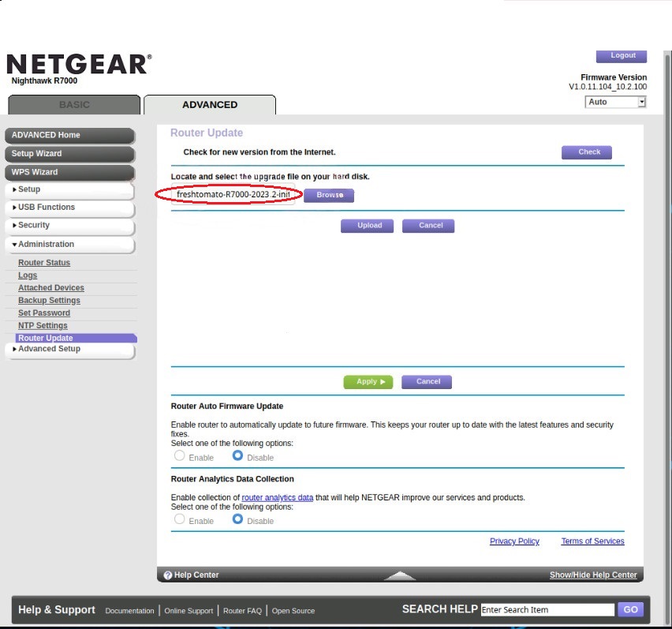Open the Auto language dropdown
The width and height of the screenshot is (672, 629).
[615, 102]
